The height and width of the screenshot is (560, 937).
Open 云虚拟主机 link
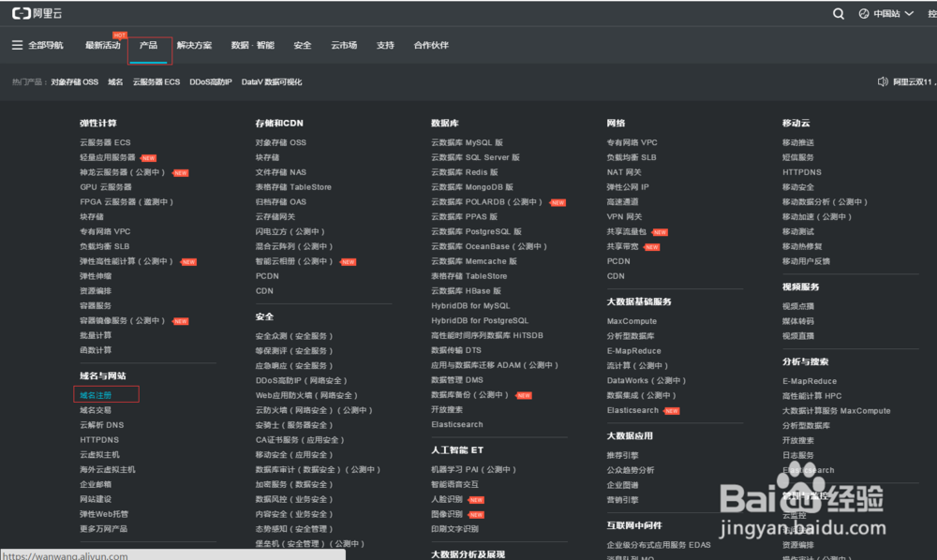(100, 455)
